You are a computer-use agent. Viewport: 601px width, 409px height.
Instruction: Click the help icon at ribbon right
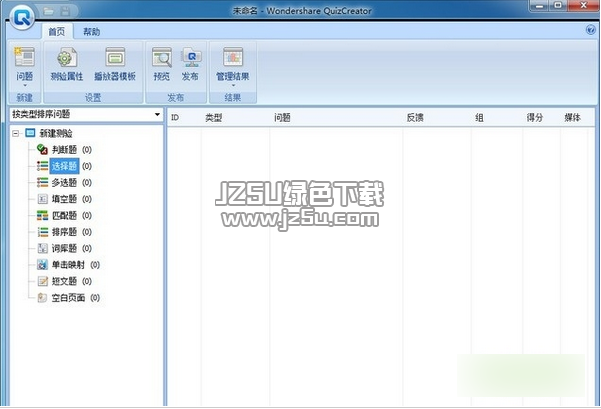(591, 30)
